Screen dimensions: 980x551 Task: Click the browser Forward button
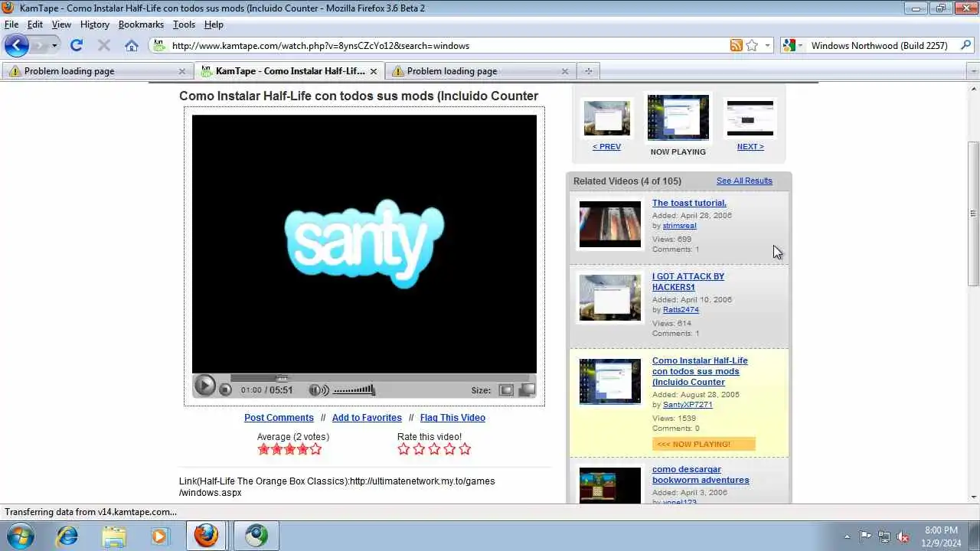point(38,45)
